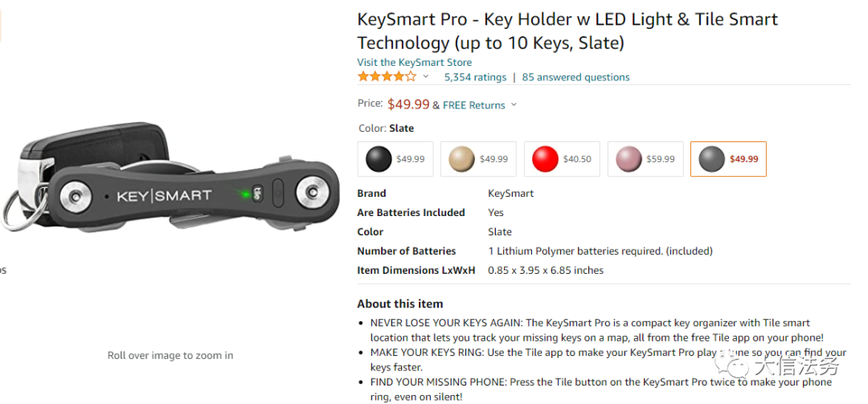Screen dimensions: 868x404
Task: Click the product title heading
Action: pos(567,31)
